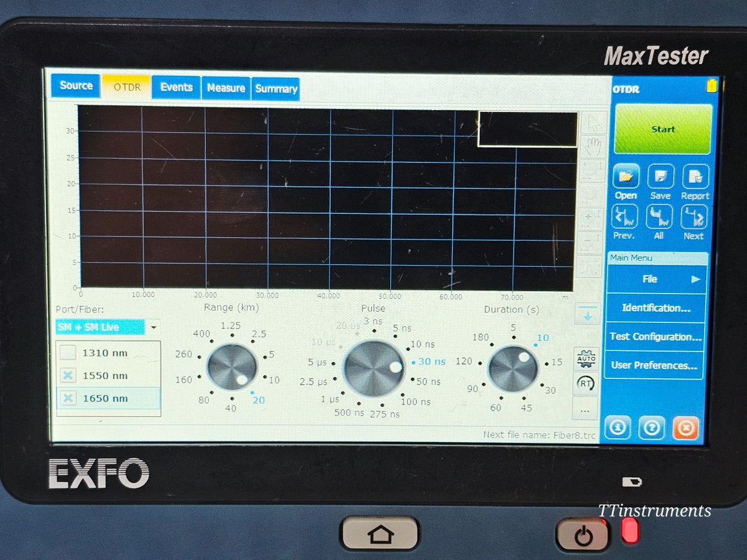Activate the RT real-time mode icon

585,384
